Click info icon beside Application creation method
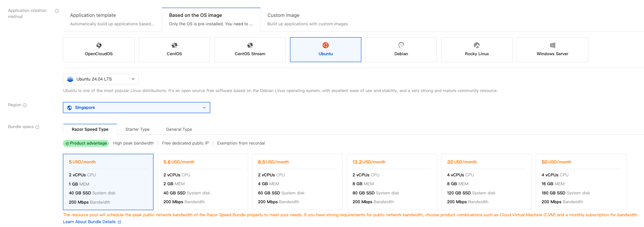The image size is (644, 227). (57, 11)
